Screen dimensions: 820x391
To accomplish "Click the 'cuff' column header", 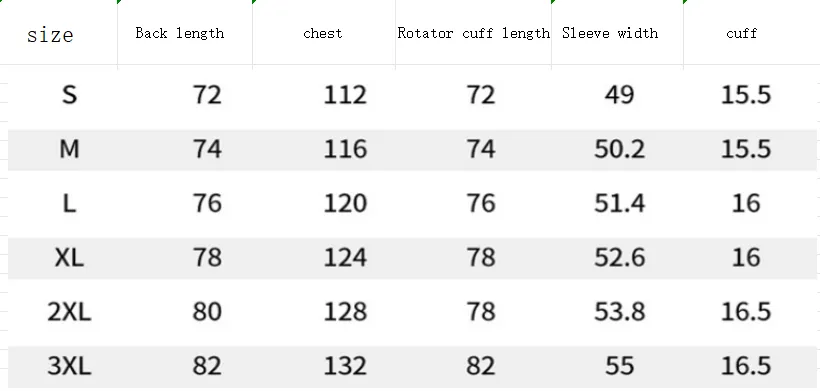I will 742,33.
